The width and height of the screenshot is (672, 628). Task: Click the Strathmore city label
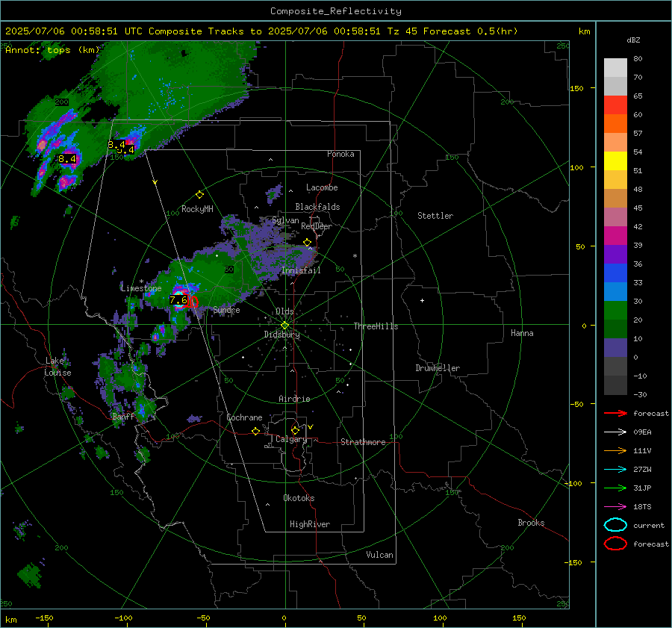coord(363,442)
